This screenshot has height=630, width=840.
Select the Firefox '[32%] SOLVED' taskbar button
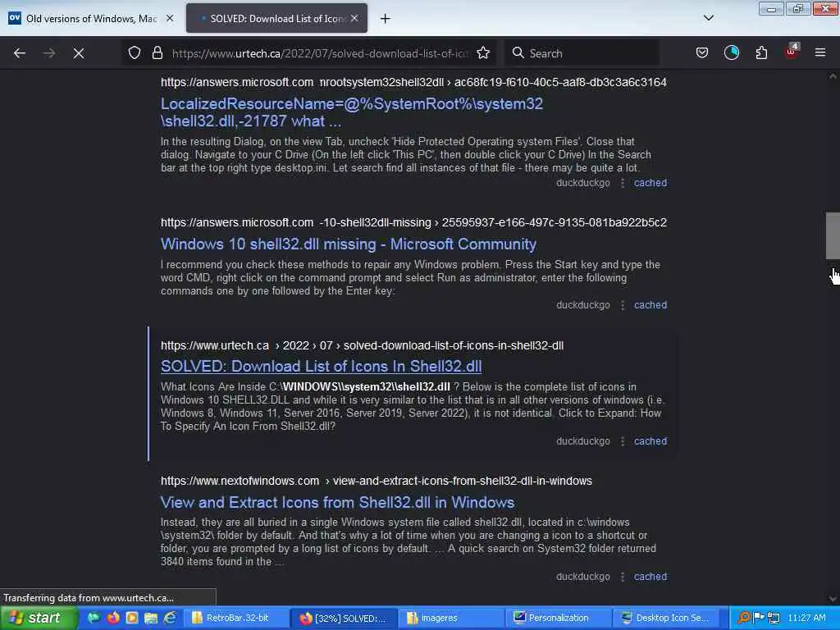click(x=344, y=618)
